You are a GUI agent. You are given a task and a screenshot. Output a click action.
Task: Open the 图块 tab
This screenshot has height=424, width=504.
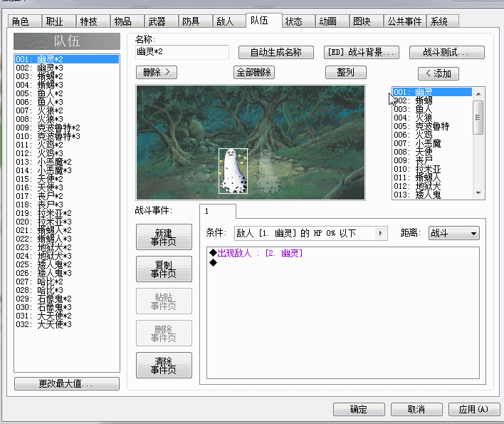[x=366, y=21]
